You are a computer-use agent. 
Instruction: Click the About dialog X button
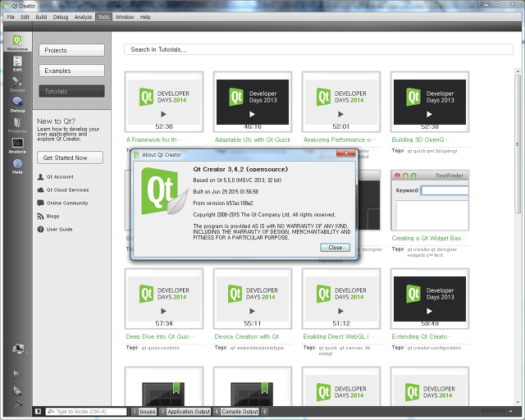coord(346,153)
